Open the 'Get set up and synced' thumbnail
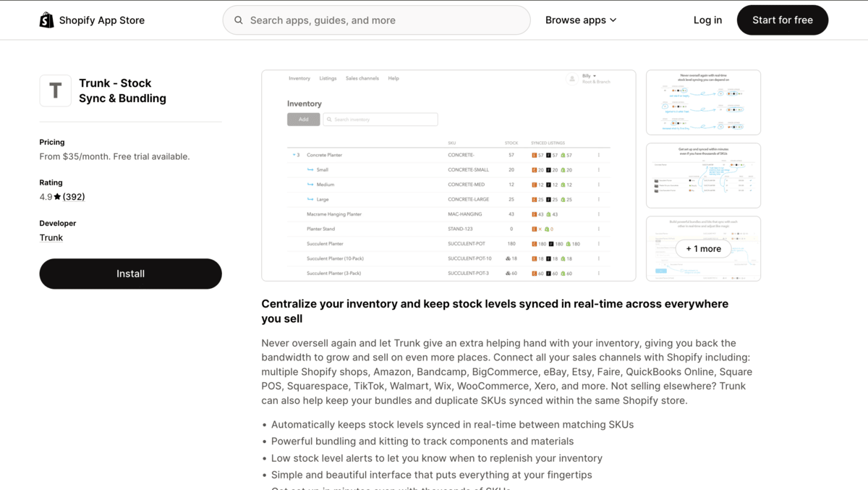The width and height of the screenshot is (868, 490). tap(703, 175)
